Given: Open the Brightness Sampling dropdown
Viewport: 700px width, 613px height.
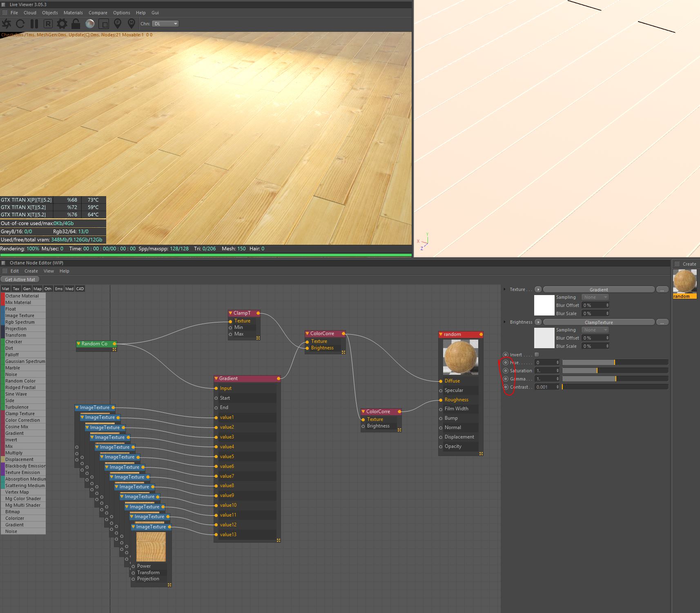Looking at the screenshot, I should pos(595,330).
